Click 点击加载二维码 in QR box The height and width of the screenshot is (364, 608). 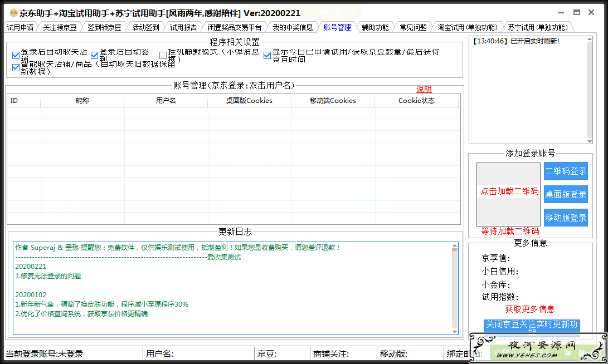click(509, 191)
